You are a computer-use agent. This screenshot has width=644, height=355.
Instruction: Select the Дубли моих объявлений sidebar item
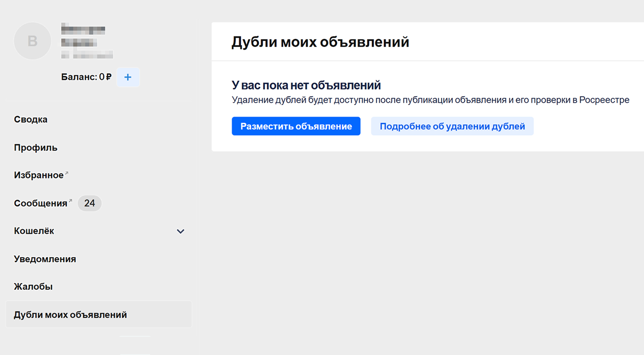[x=70, y=315]
